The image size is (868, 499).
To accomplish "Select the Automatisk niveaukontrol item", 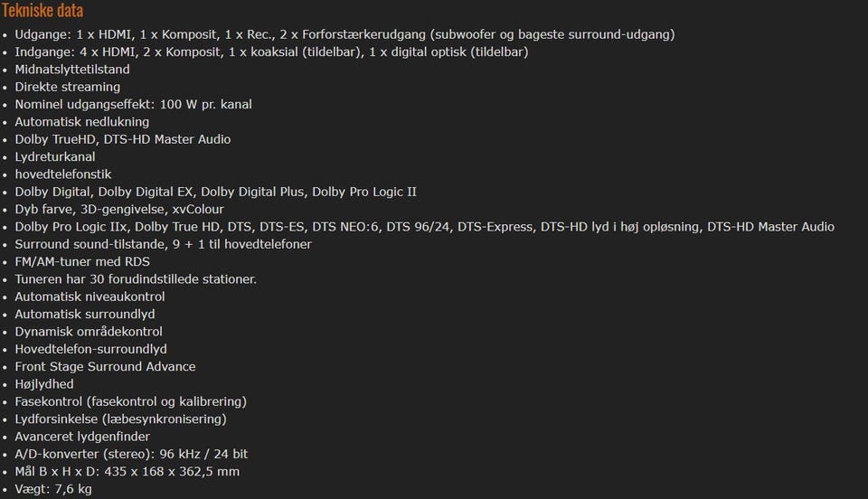I will (90, 297).
